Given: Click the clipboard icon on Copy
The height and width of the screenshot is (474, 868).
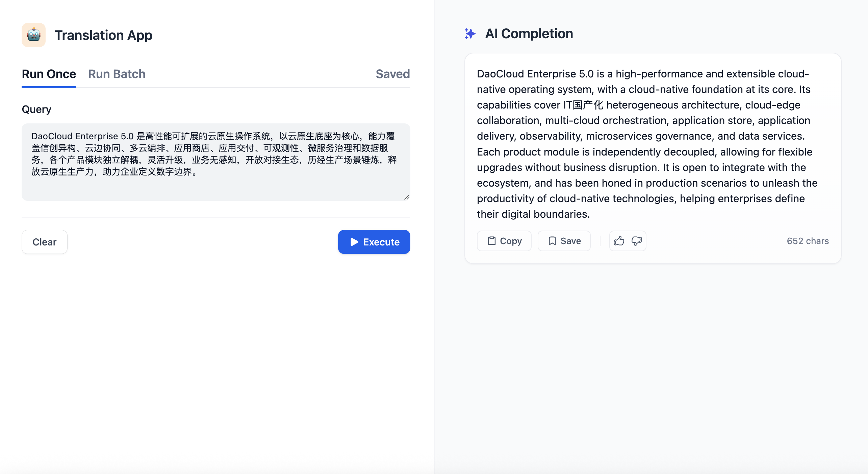Looking at the screenshot, I should pyautogui.click(x=491, y=241).
